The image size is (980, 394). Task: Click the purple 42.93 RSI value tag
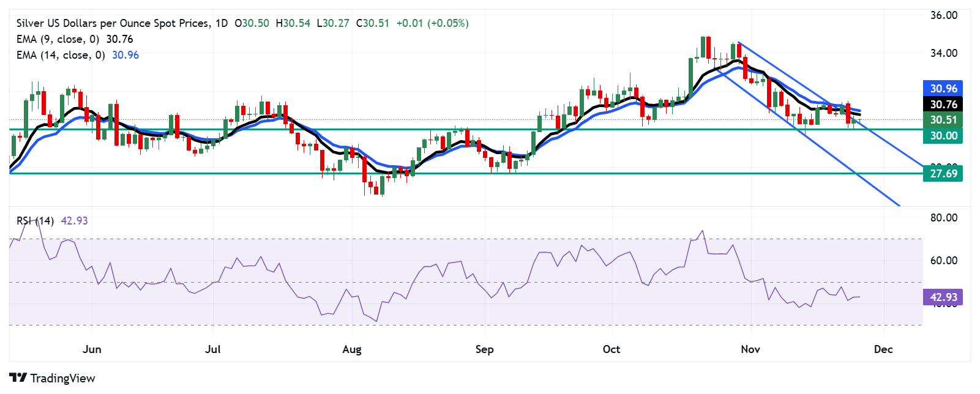click(943, 297)
